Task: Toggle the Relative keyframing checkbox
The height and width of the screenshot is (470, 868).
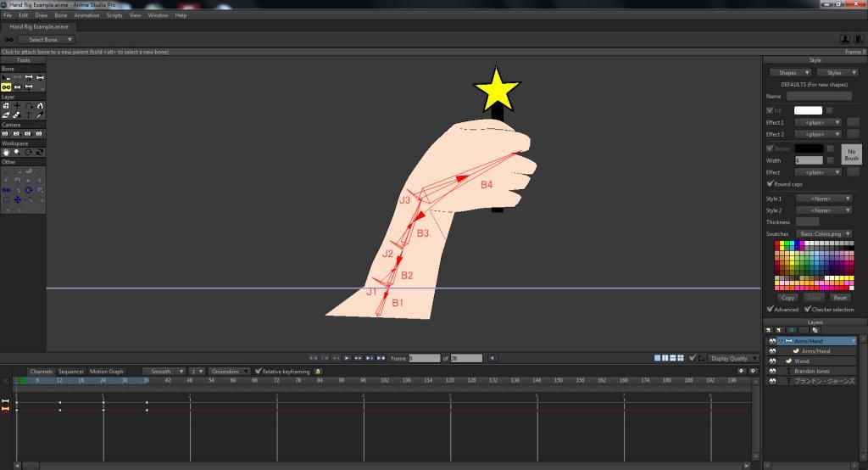Action: pos(259,371)
